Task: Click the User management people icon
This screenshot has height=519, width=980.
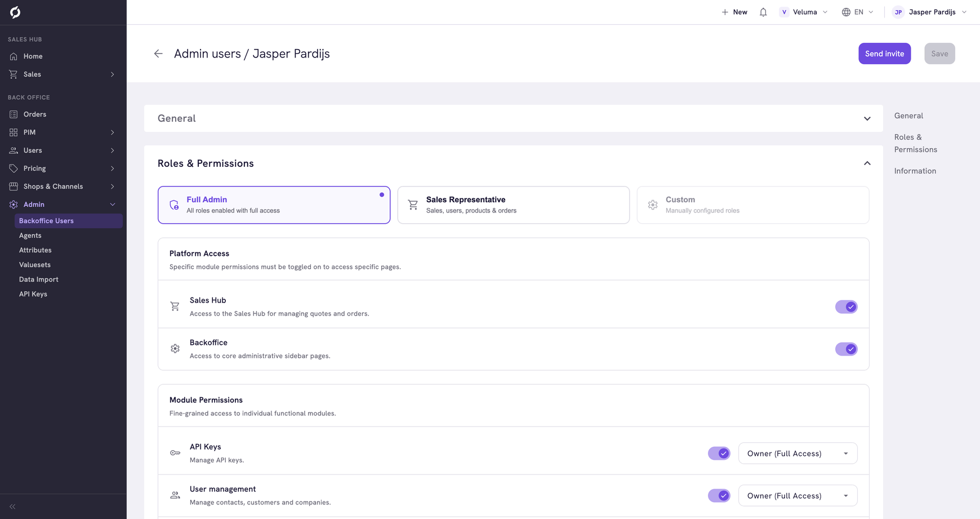Action: click(175, 495)
